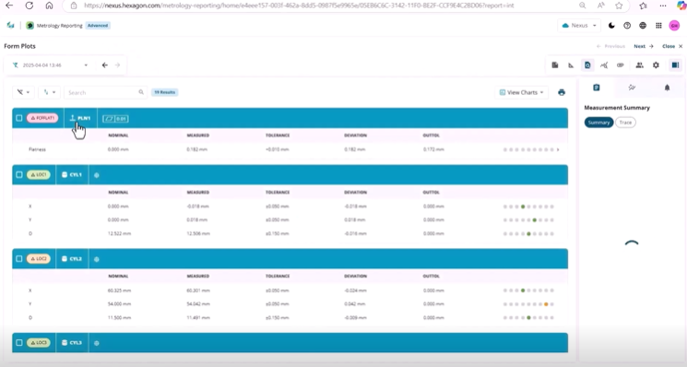Click the Advanced badge next to Metrology Reporting
The height and width of the screenshot is (367, 687).
point(98,25)
